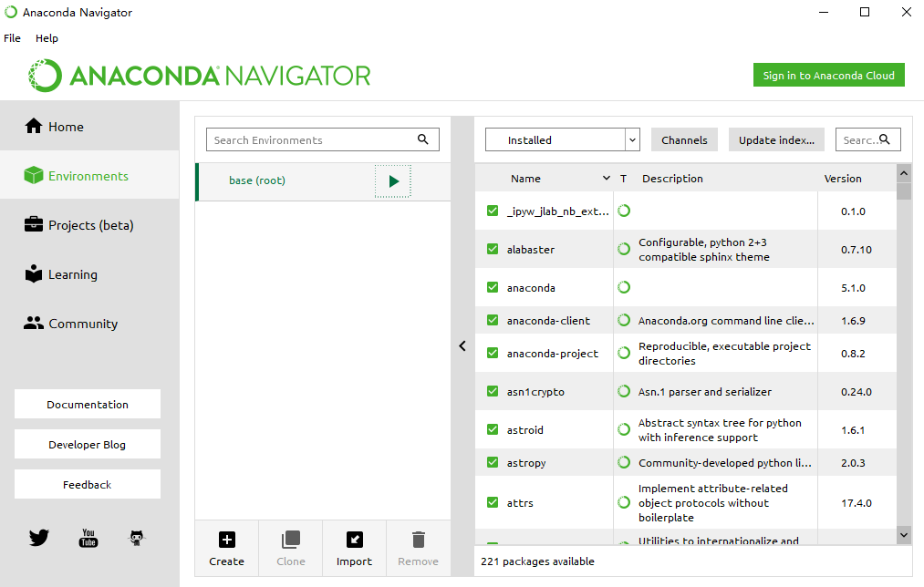
Task: Click the Create environment plus icon
Action: pos(227,540)
